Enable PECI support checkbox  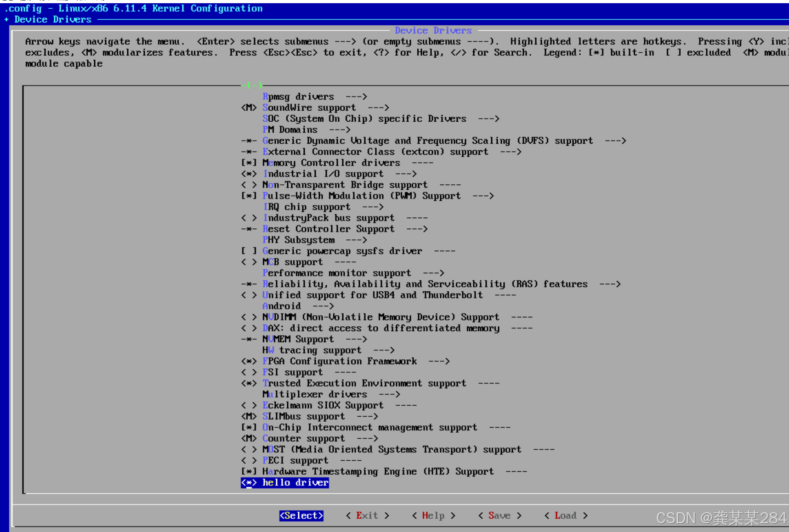[x=249, y=460]
